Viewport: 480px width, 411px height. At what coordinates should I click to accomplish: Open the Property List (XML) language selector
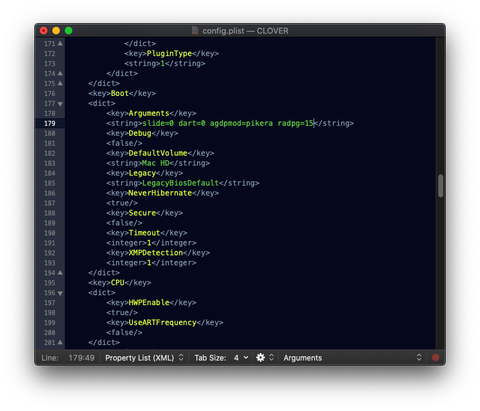[144, 358]
